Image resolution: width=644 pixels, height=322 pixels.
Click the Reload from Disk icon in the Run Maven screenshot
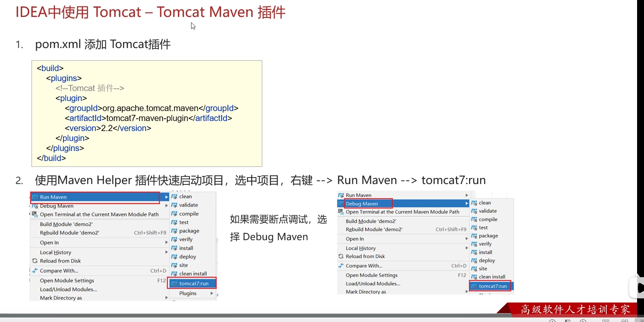[35, 261]
